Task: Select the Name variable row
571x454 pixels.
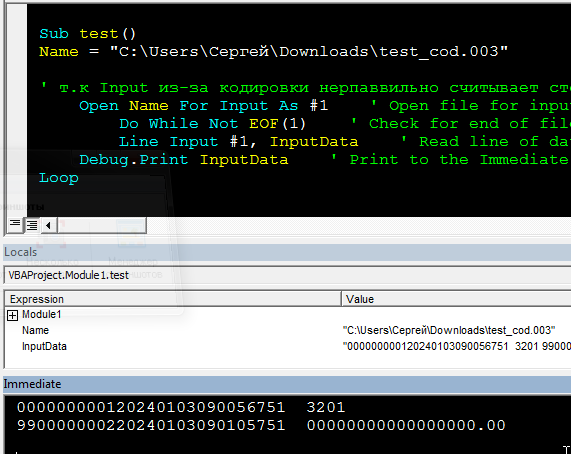Action: (288, 330)
